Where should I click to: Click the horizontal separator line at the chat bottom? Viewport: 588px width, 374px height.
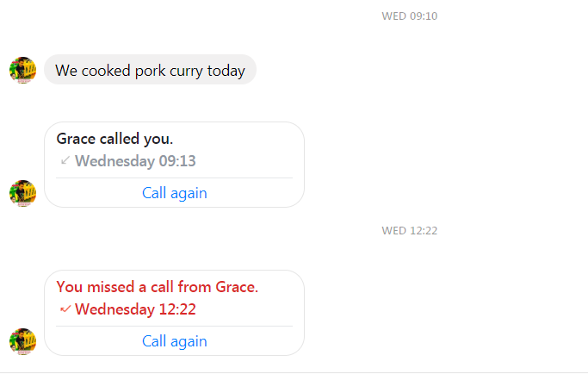tap(294, 372)
